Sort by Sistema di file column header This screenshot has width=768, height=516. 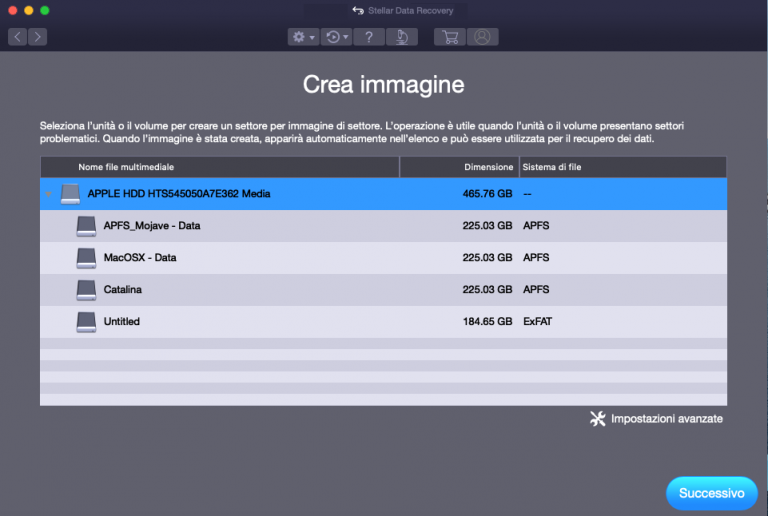(x=623, y=167)
